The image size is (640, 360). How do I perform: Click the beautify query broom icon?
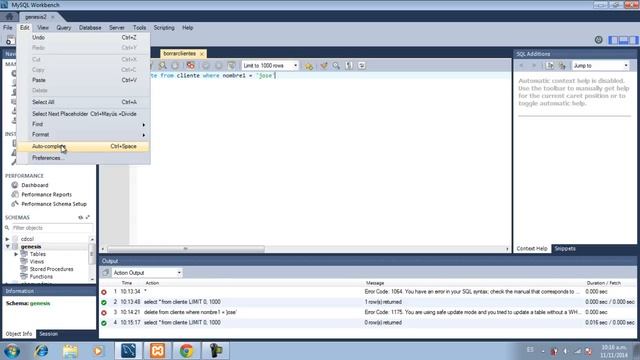tap(324, 65)
